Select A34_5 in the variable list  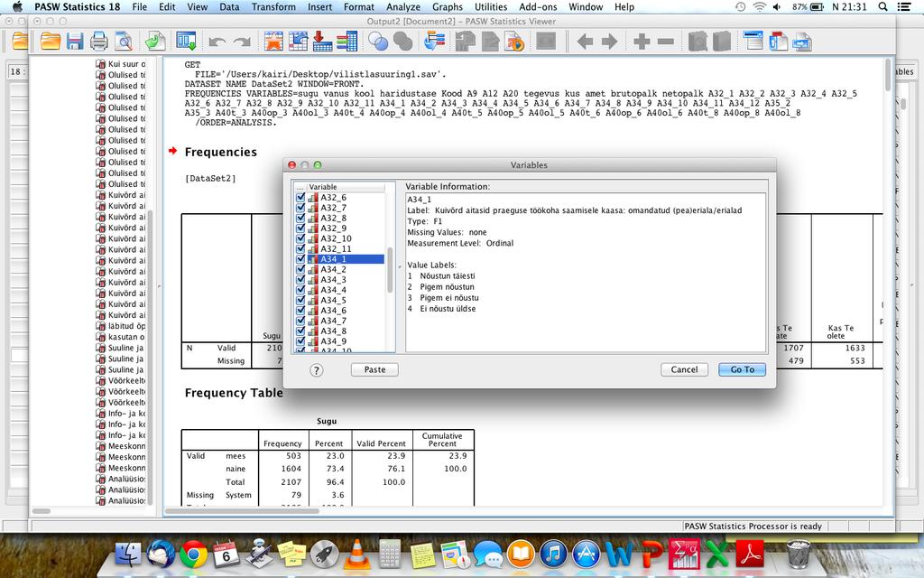[x=333, y=300]
